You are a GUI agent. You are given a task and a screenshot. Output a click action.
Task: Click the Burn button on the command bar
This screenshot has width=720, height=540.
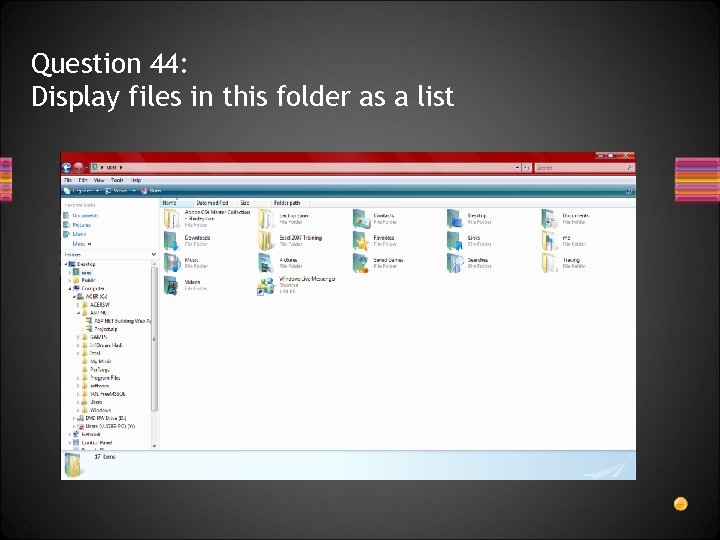(151, 191)
